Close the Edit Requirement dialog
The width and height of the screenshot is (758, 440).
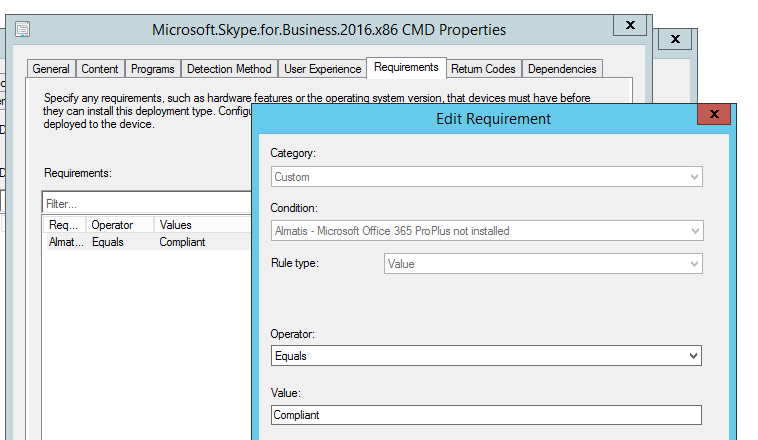(x=714, y=114)
